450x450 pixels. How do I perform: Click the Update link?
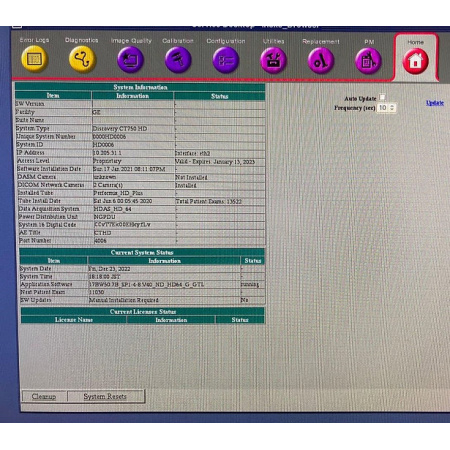[x=435, y=103]
